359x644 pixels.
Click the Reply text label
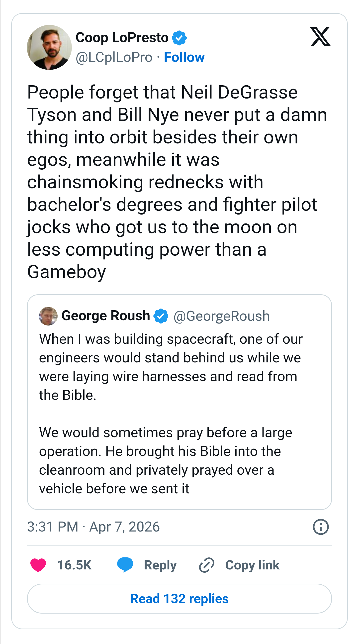pyautogui.click(x=160, y=565)
